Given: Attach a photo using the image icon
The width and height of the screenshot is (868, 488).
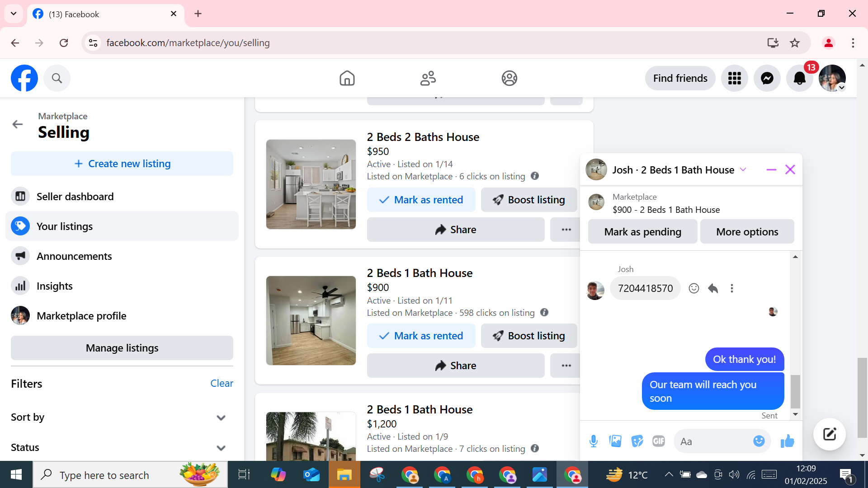Looking at the screenshot, I should (615, 441).
